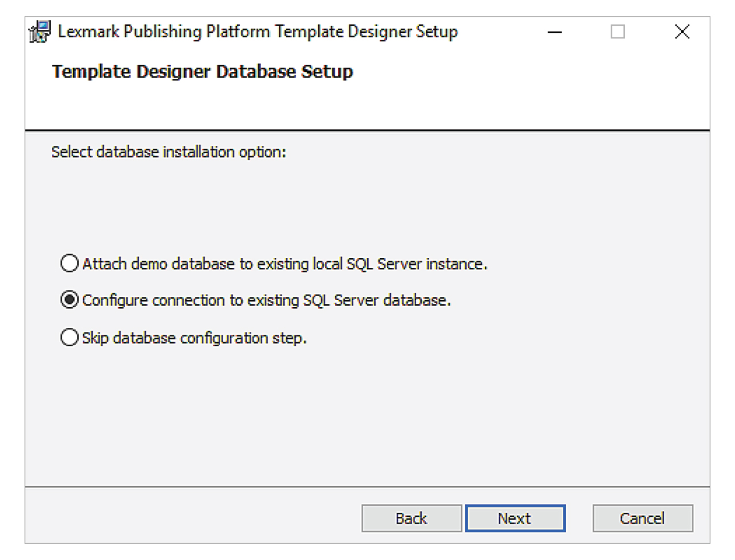The image size is (735, 560).
Task: Click the Template Designer Database Setup heading
Action: (202, 71)
